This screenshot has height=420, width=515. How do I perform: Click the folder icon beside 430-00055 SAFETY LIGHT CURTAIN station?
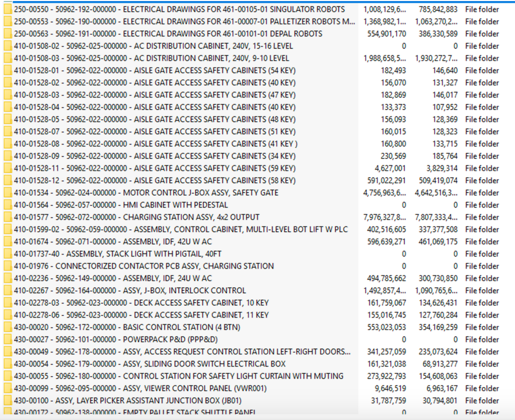click(x=9, y=376)
